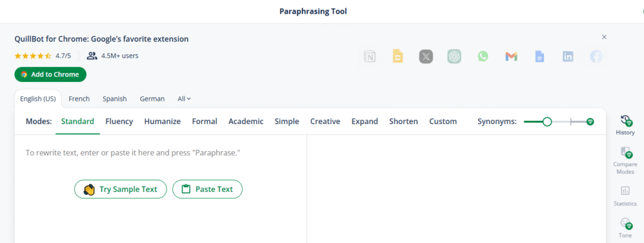Open the History panel
This screenshot has height=243, width=644.
625,125
